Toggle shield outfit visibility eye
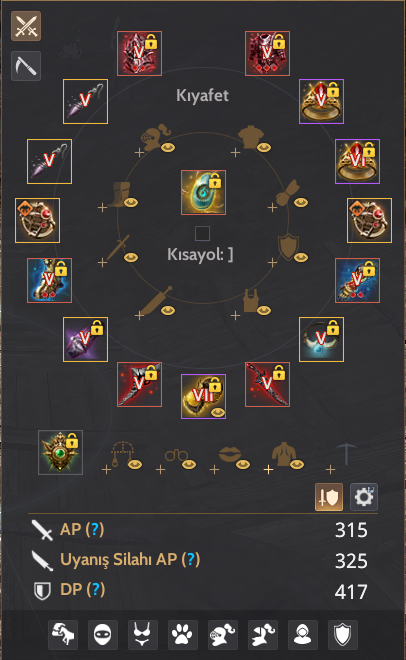This screenshot has width=406, height=660. coord(301,257)
